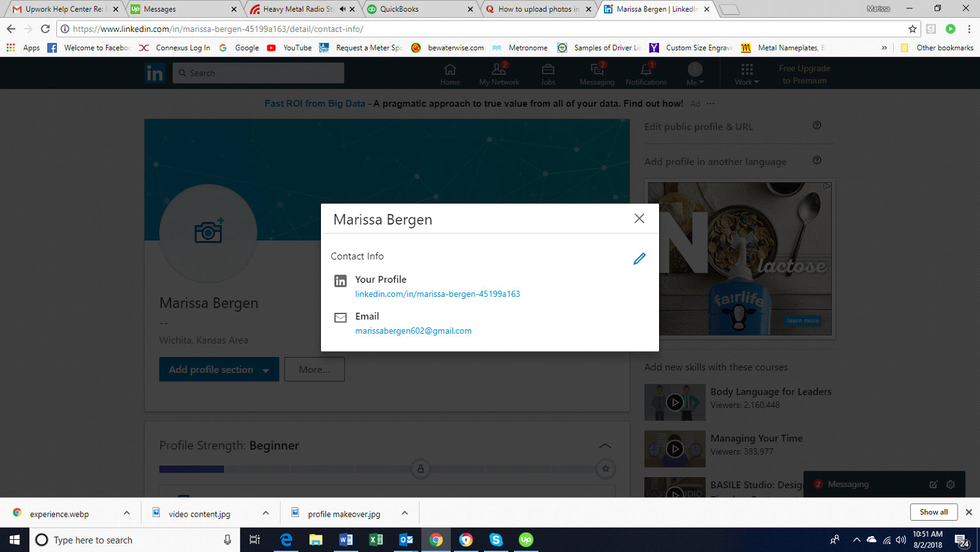Close the Marissa Bergen contact info dialog
The height and width of the screenshot is (552, 980).
pos(639,219)
